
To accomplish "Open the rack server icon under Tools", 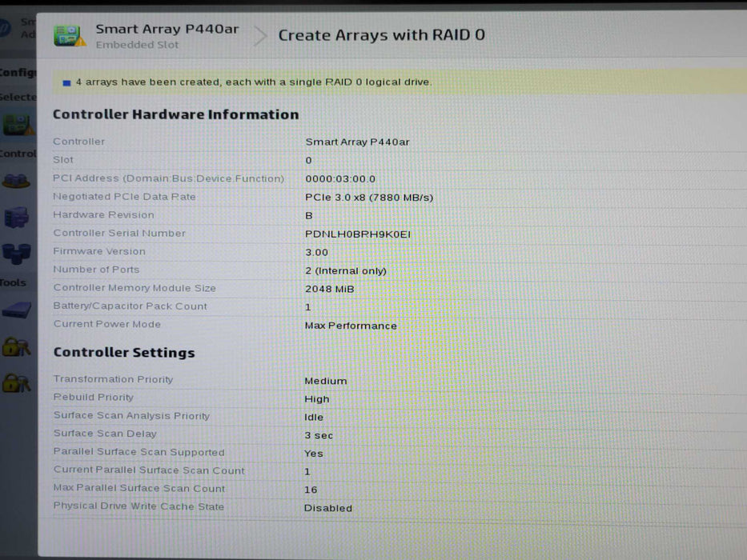I will 16,310.
